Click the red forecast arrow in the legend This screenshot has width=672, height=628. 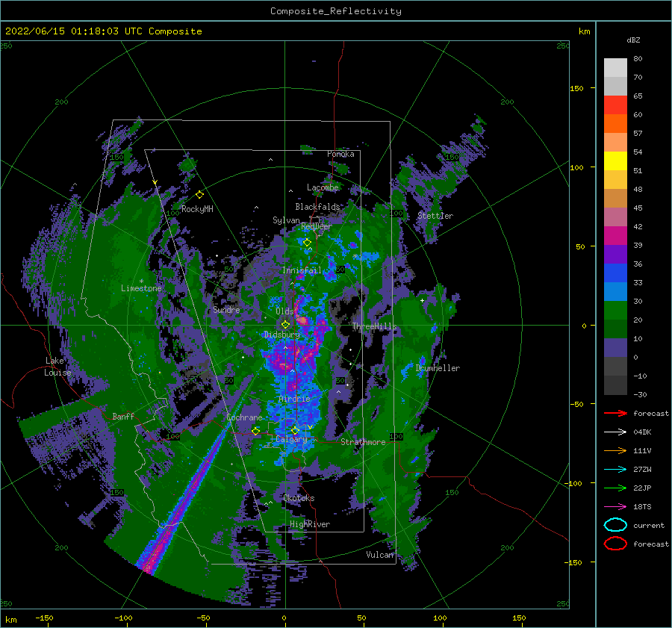[615, 413]
